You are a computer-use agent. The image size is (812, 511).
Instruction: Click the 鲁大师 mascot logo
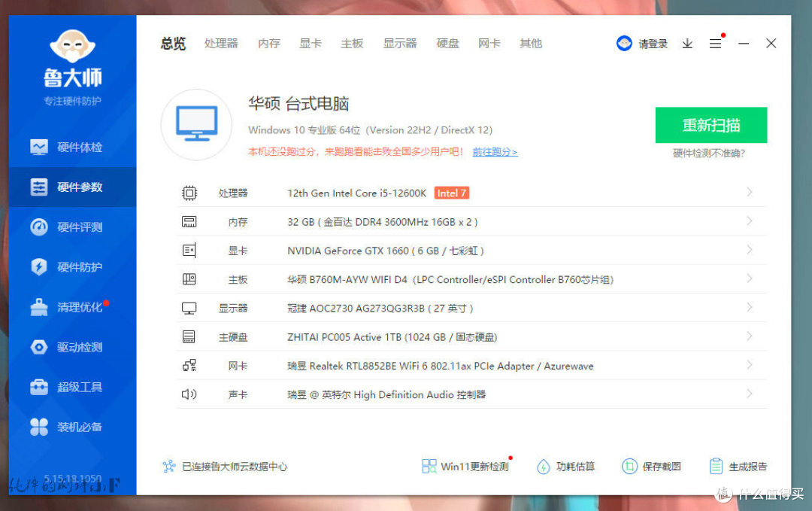point(72,46)
